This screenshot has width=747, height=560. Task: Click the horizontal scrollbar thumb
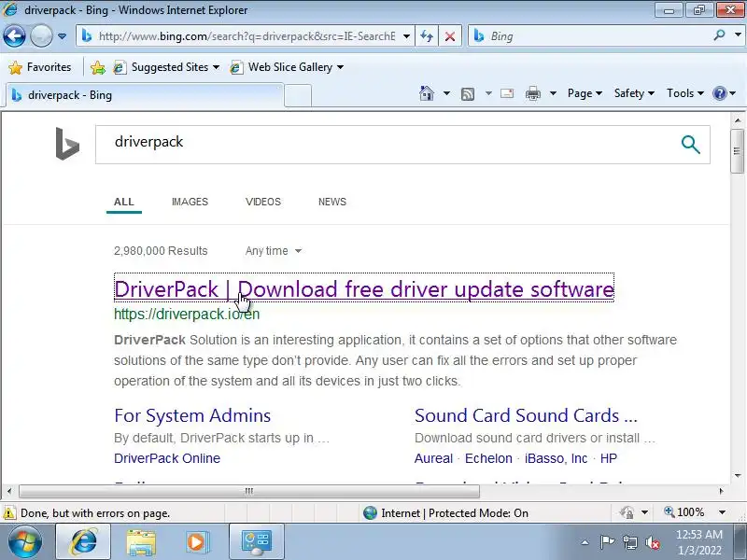[x=248, y=491]
